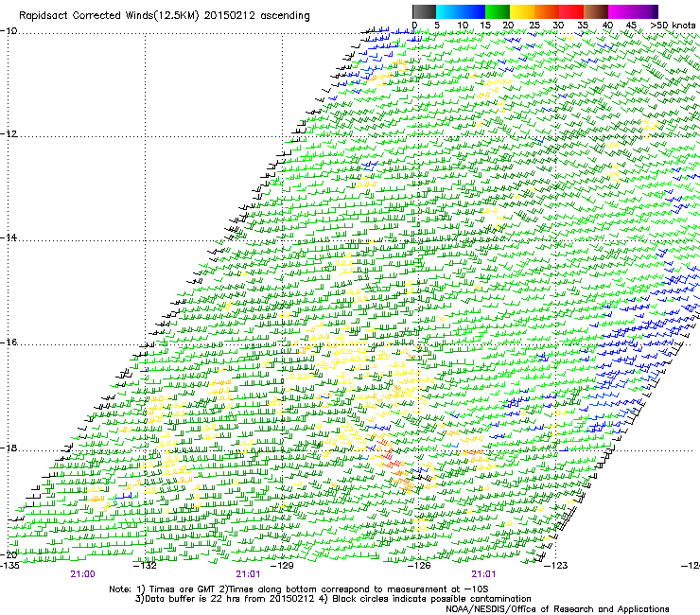Click the legend label '40'
The height and width of the screenshot is (615, 700).
[607, 26]
